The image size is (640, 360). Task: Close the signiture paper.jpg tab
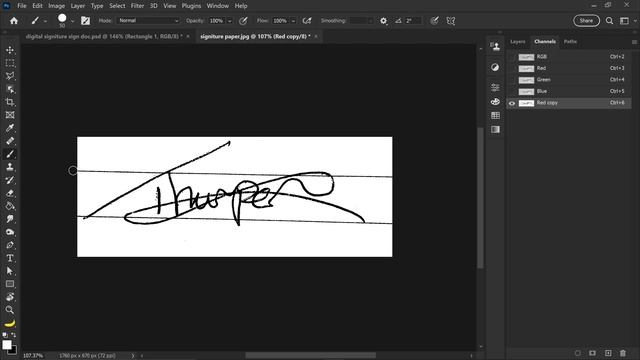[x=316, y=36]
